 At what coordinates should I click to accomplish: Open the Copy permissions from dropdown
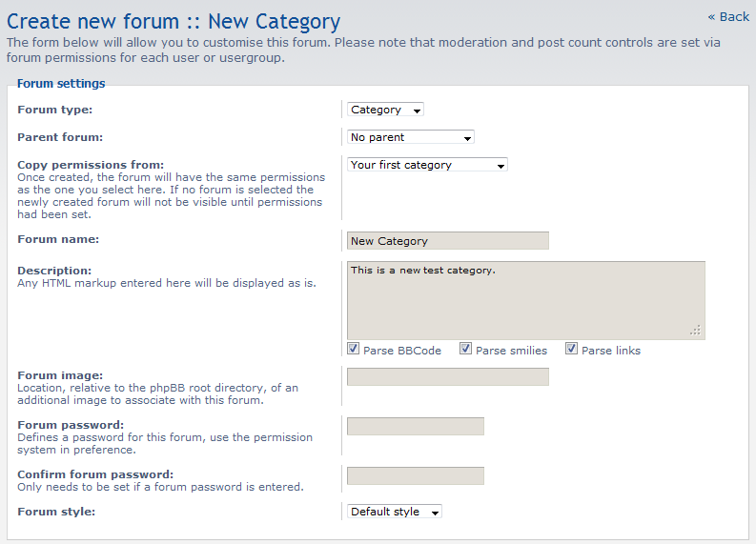[427, 165]
